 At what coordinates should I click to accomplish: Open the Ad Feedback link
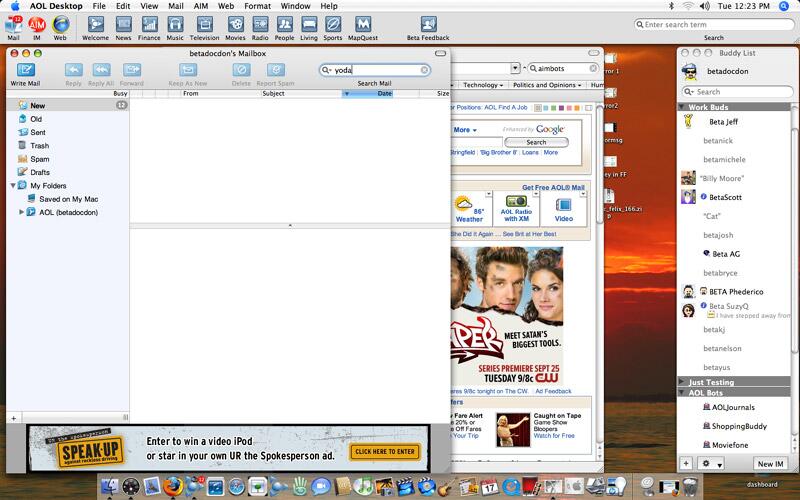click(x=554, y=391)
